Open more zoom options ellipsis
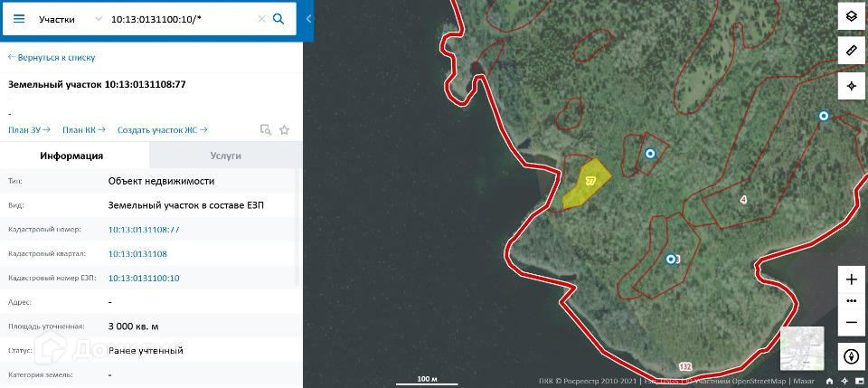The image size is (868, 388). pos(852,300)
